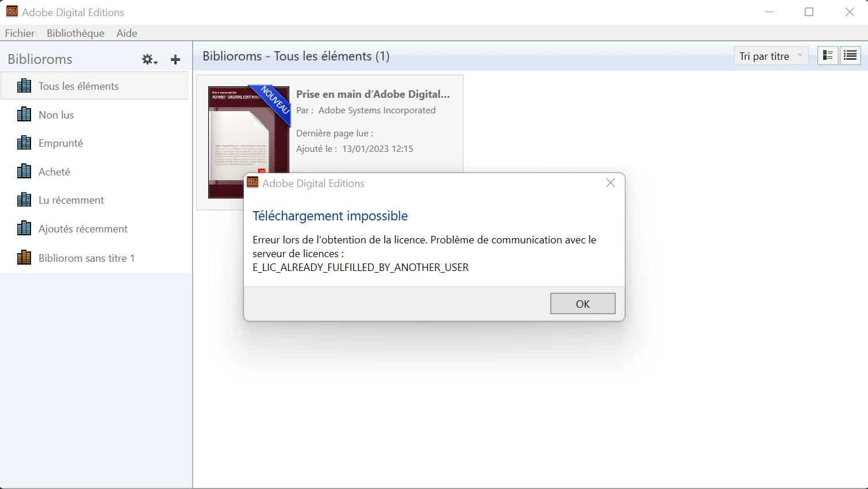Open the Tri par titre dropdown
The width and height of the screenshot is (868, 489).
771,56
